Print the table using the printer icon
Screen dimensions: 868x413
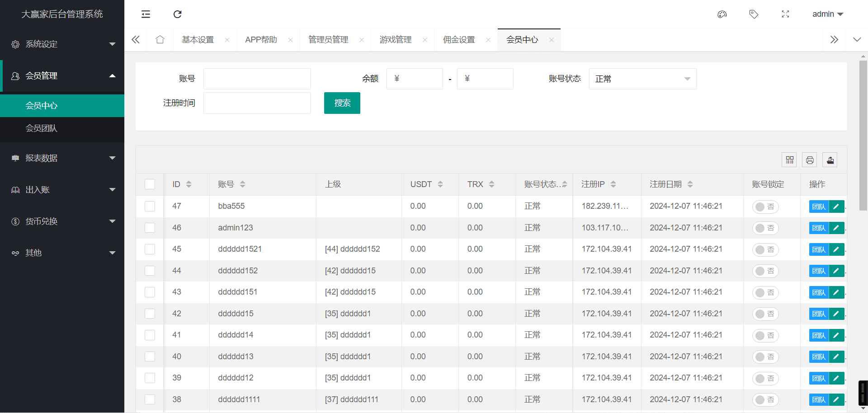pos(810,160)
